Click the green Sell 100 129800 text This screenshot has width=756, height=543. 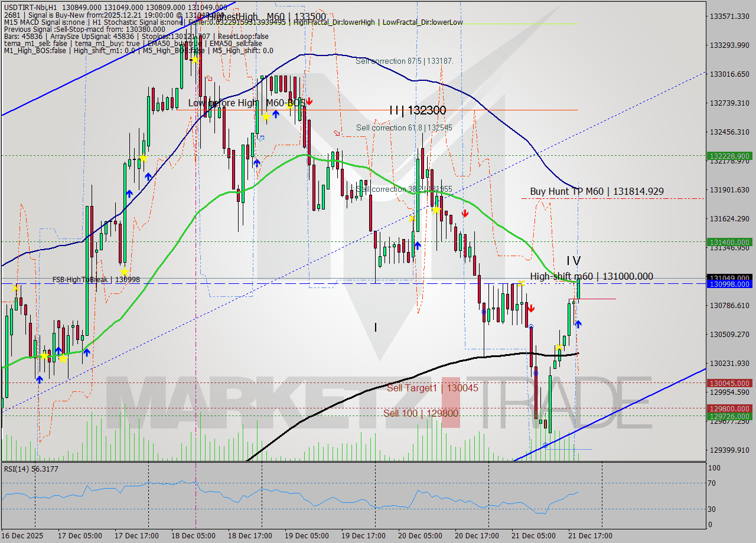pos(420,414)
